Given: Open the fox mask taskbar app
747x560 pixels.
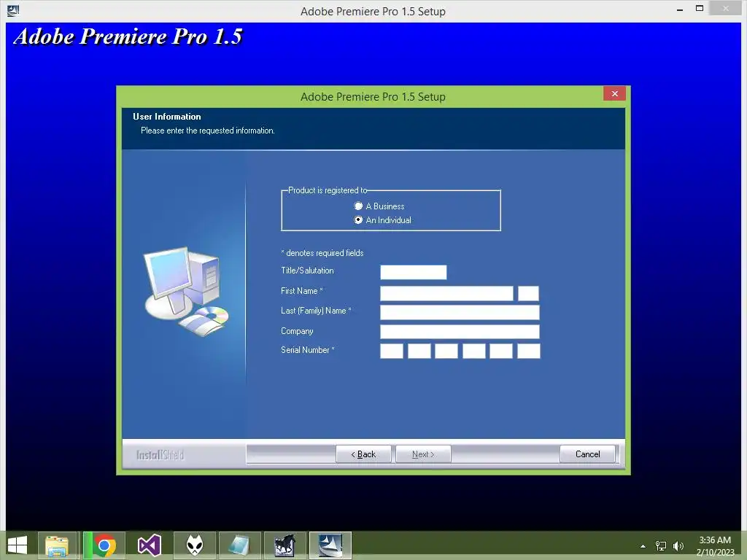Looking at the screenshot, I should [x=194, y=545].
